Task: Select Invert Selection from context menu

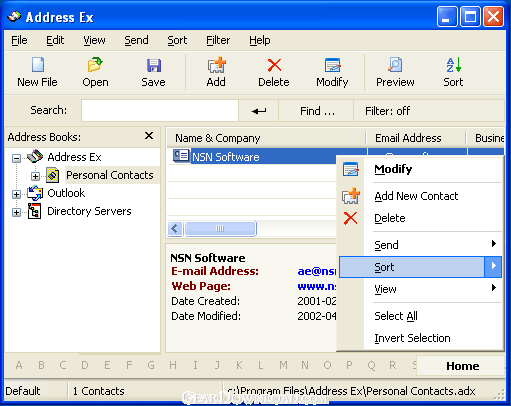Action: (412, 338)
